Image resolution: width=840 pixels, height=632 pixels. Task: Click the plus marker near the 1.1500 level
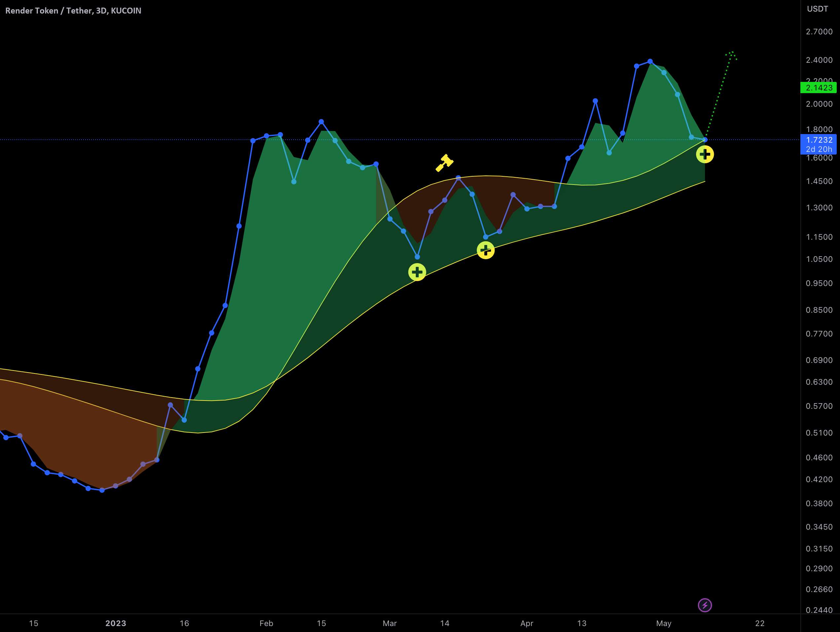(x=485, y=250)
